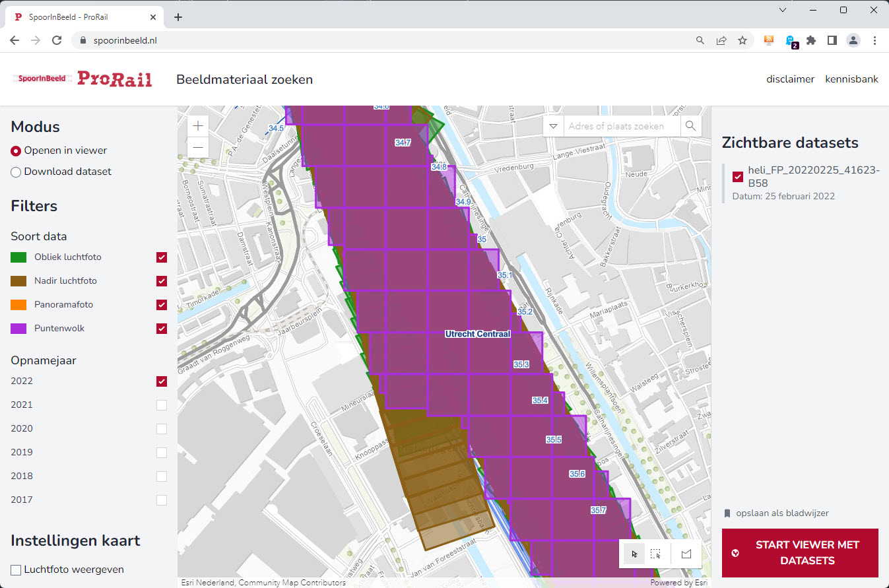Click the search magnifier next to the address field

coord(690,125)
